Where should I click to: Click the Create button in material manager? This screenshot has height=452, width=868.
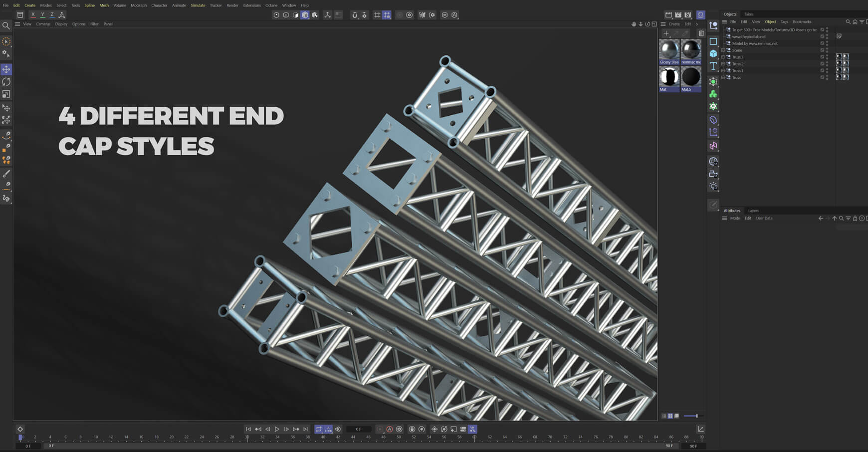pyautogui.click(x=674, y=24)
